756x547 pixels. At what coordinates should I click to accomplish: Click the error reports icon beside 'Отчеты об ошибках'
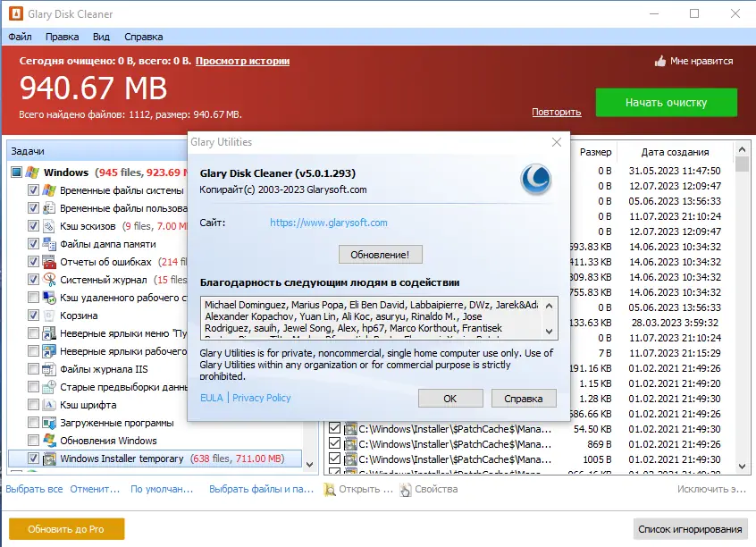click(49, 262)
